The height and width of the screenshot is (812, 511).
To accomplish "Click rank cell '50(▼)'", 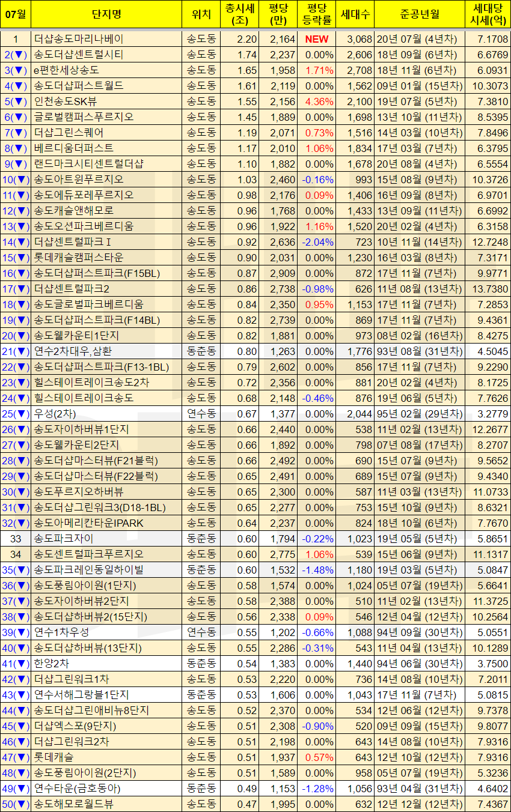I will point(16,804).
